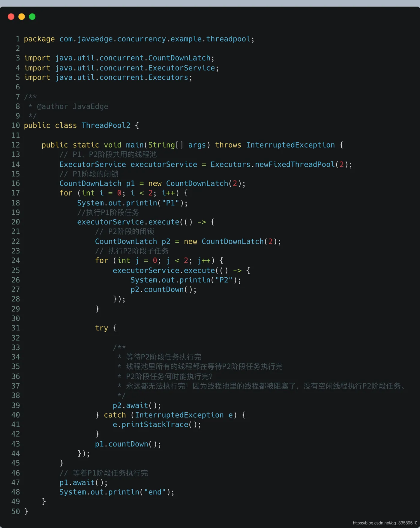Click the green maximize dot
Viewport: 420px width, 528px height.
tap(32, 16)
